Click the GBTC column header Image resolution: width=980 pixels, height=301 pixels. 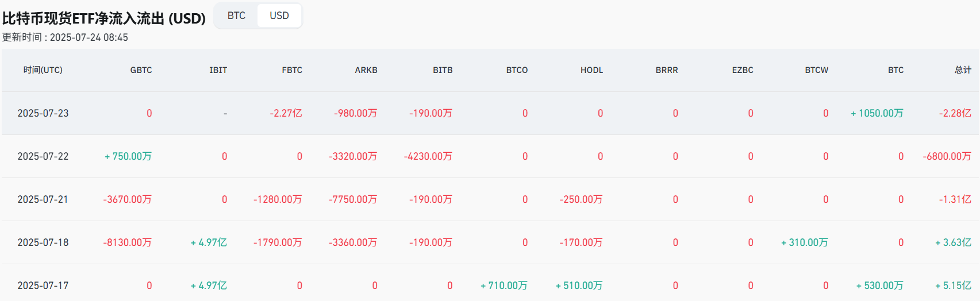tap(141, 70)
